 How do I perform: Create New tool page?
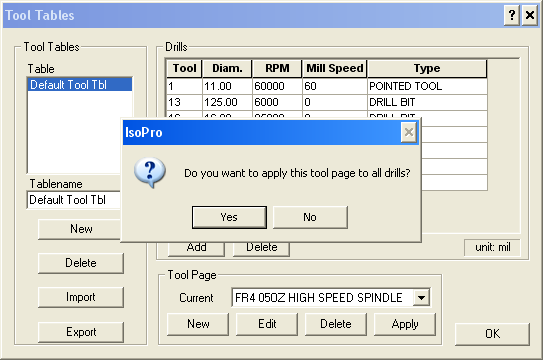(x=198, y=324)
